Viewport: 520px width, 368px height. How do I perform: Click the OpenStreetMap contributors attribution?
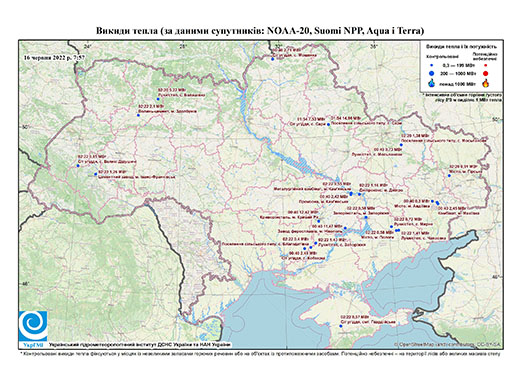point(448,345)
